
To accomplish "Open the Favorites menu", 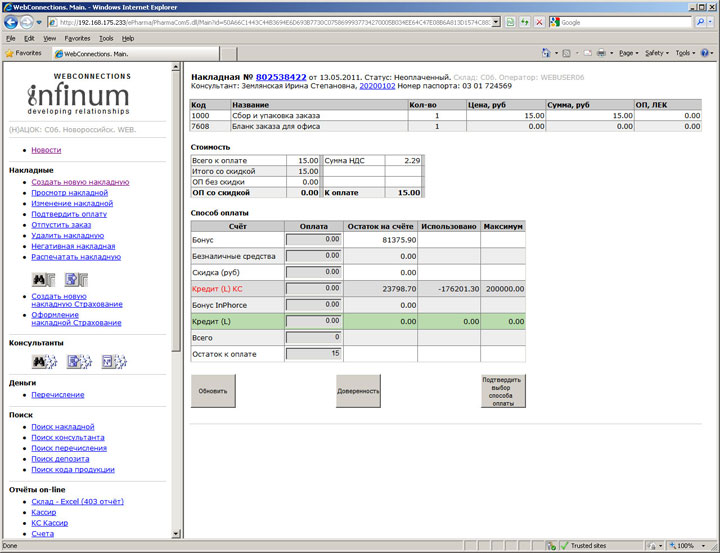I will (x=77, y=39).
